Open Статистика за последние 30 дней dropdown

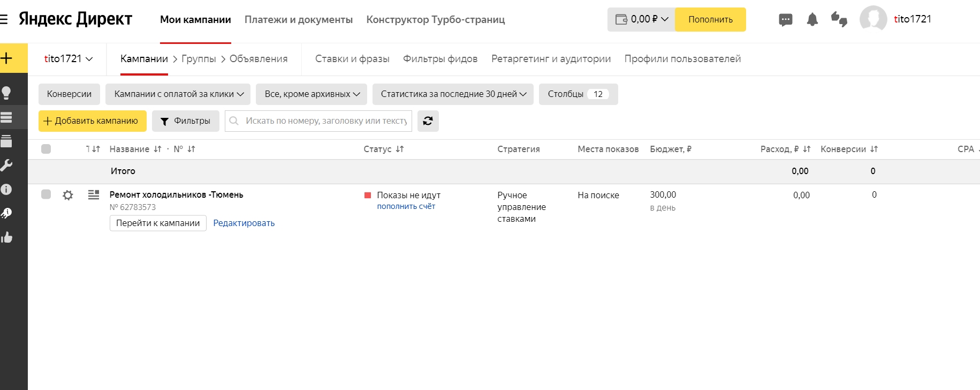click(453, 94)
